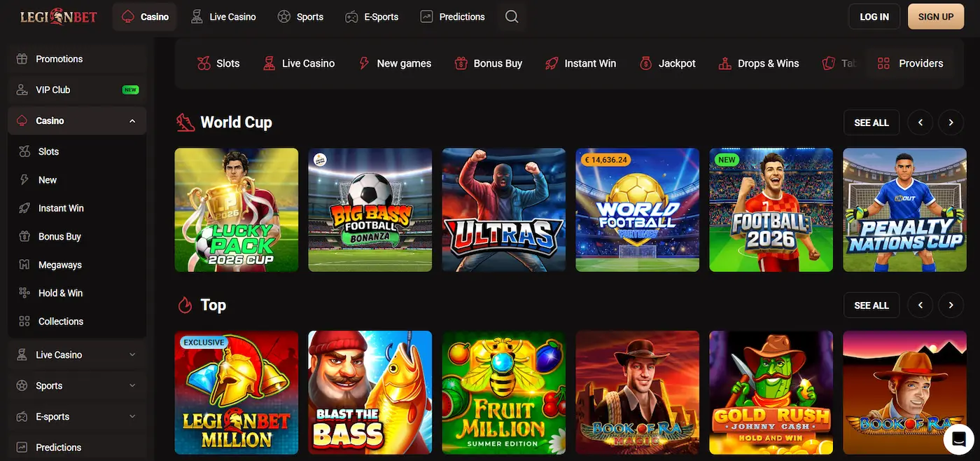Open the Blast the Bass game
Image resolution: width=980 pixels, height=461 pixels.
click(x=370, y=392)
